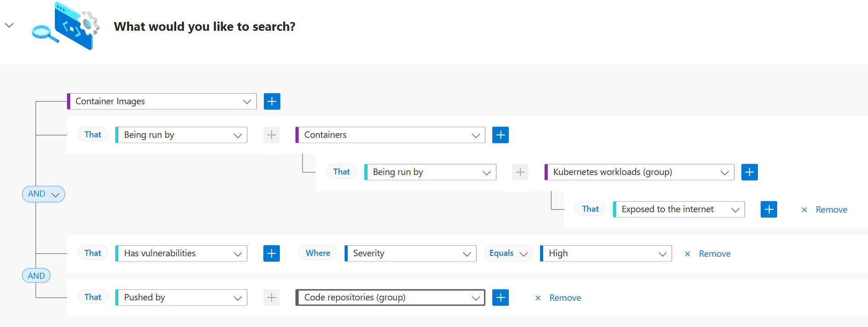The height and width of the screenshot is (327, 868).
Task: Click blue plus beside Has vulnerabilities
Action: 272,254
